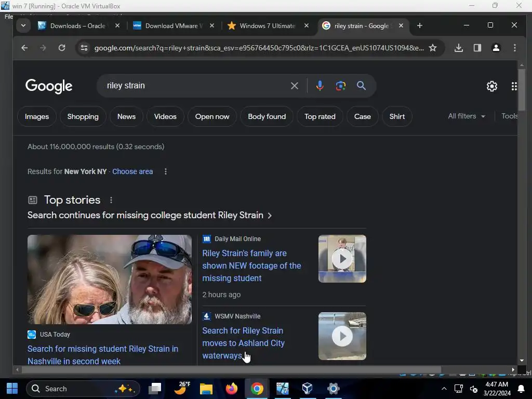The image size is (532, 399).
Task: Open site information icon in address bar
Action: tap(84, 48)
